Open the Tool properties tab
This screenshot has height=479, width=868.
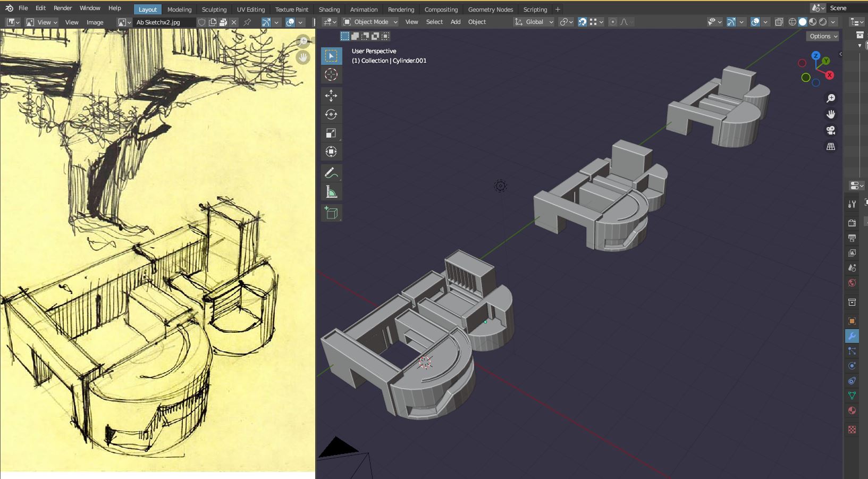click(852, 204)
